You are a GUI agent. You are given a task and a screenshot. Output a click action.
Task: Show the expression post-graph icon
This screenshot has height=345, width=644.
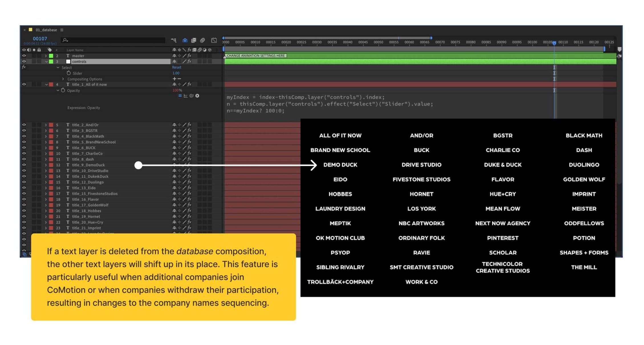pyautogui.click(x=186, y=96)
